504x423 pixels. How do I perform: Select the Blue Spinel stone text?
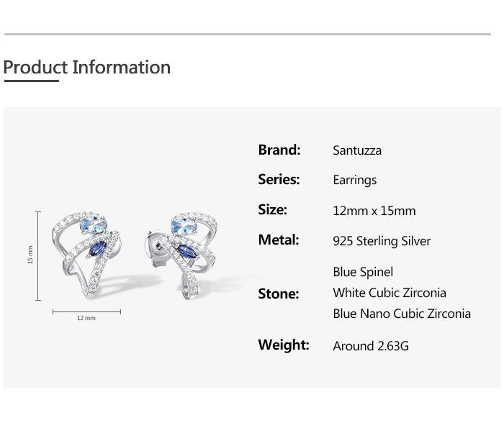click(363, 272)
